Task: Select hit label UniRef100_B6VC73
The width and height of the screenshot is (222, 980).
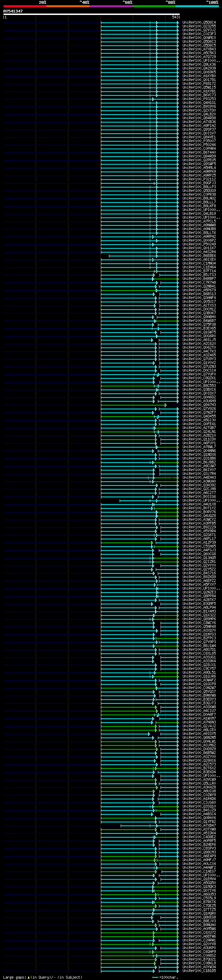Action: coord(199,95)
